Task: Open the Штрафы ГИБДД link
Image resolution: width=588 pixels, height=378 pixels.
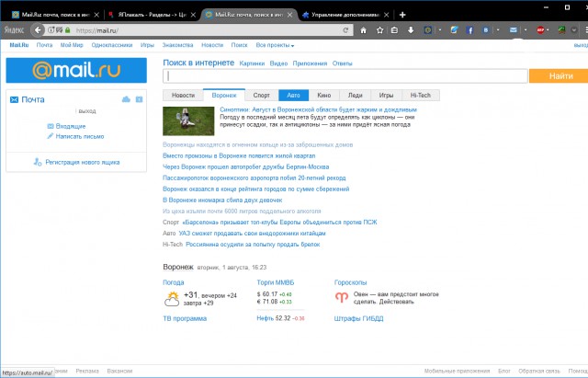Action: click(358, 319)
